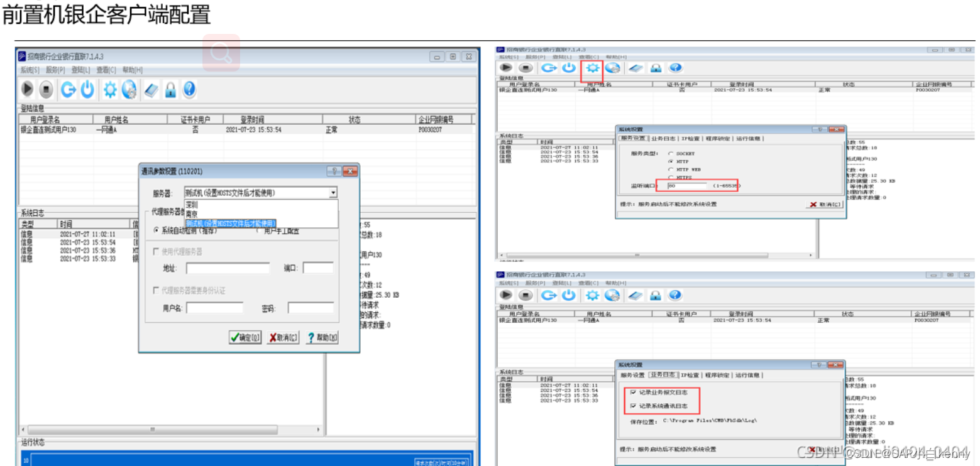
Task: Select 系统自动检测(推荐) radio button
Action: (157, 230)
